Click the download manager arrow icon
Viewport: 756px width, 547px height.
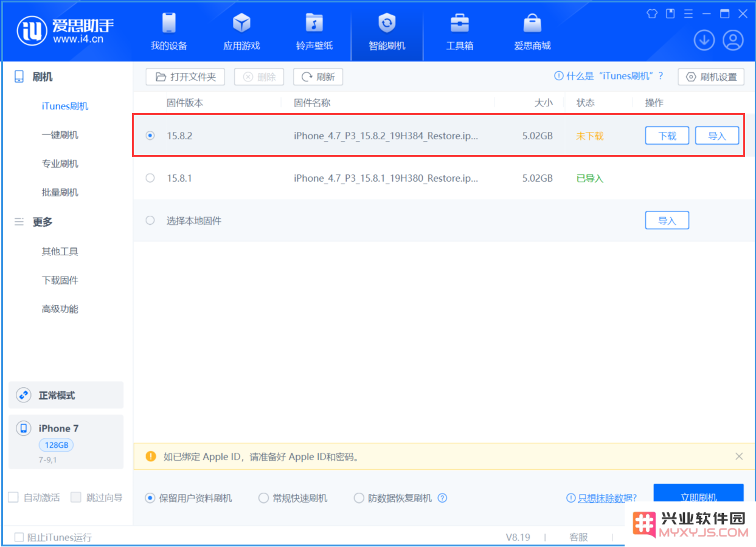coord(704,41)
